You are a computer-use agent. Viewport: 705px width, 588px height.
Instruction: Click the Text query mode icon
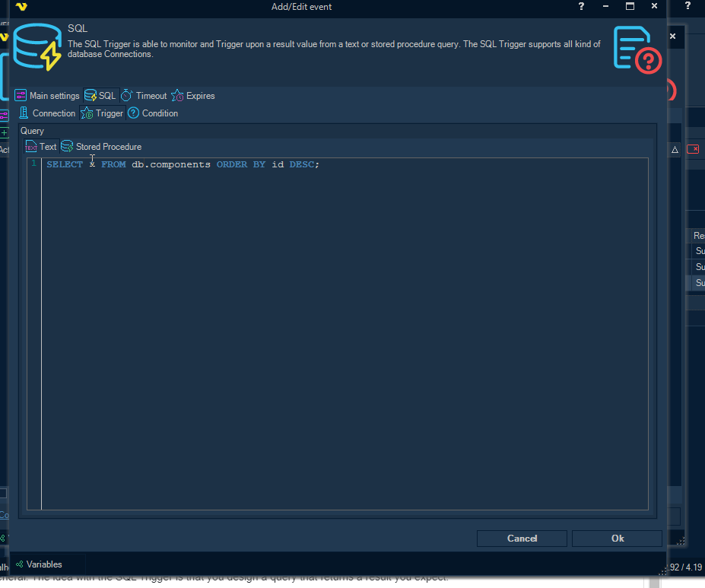point(31,147)
